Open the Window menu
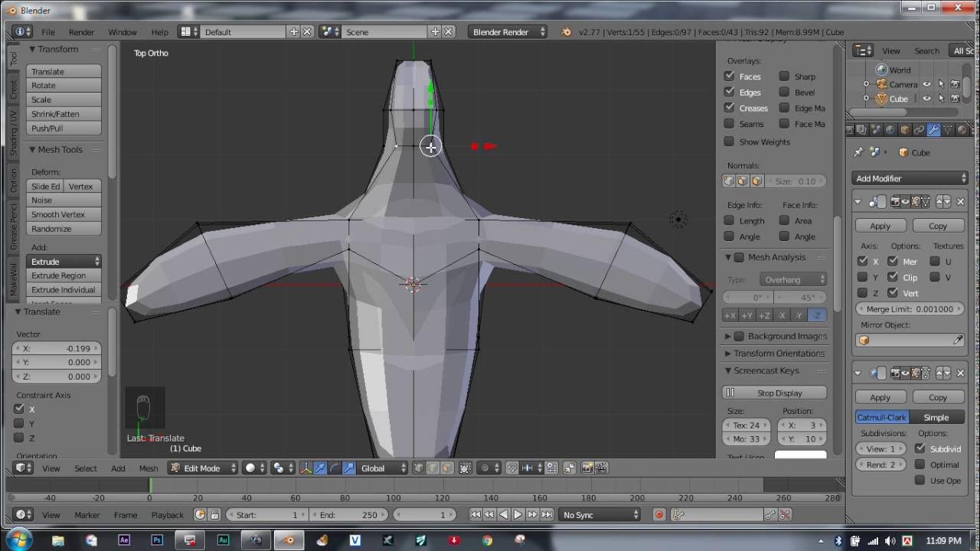 (122, 32)
